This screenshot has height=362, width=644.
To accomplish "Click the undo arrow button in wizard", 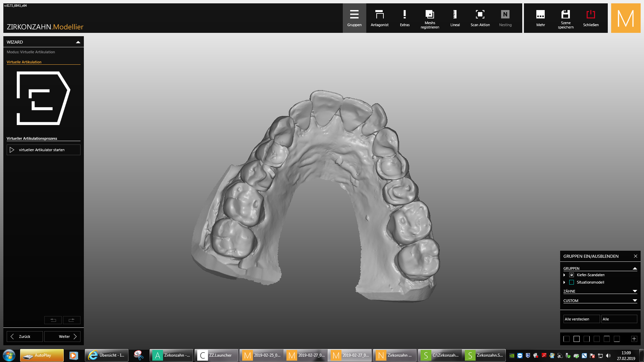I will point(53,320).
